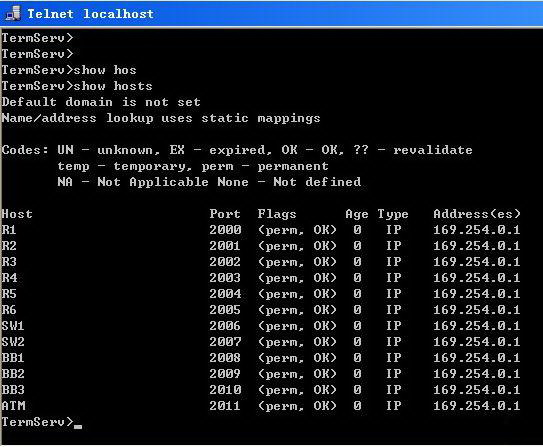Screen dimensions: 543x447
Task: Click 'NA - Not Applicable' code text
Action: [133, 182]
